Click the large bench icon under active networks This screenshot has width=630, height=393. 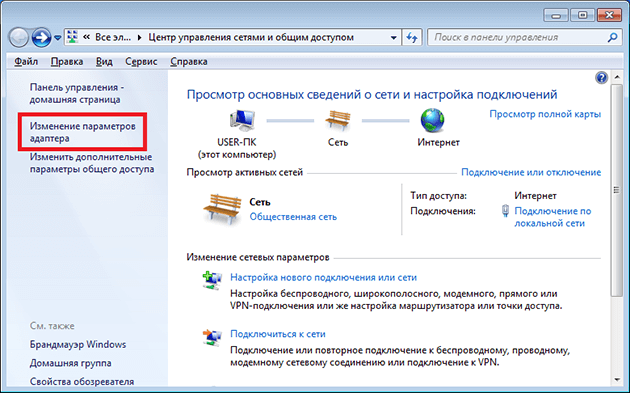[x=222, y=209]
